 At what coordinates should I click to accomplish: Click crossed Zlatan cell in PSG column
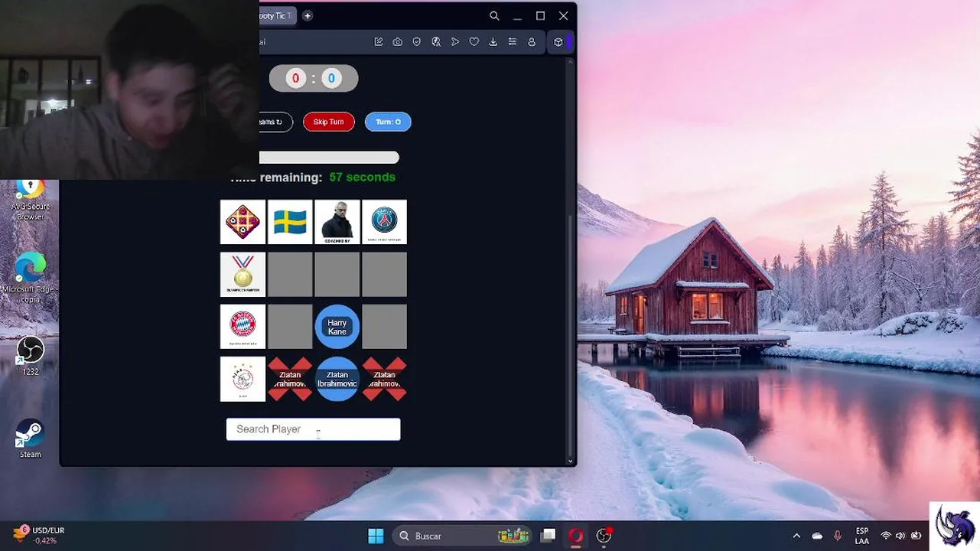click(384, 379)
